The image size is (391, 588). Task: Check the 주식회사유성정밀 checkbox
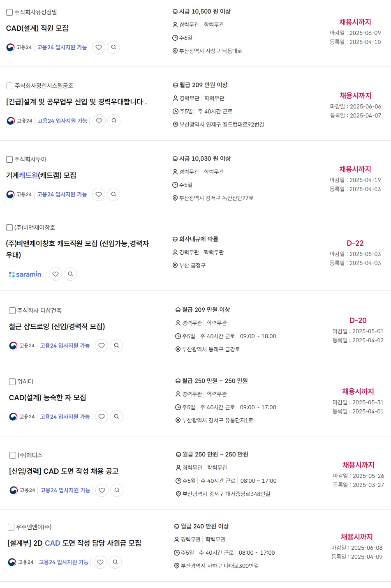pos(9,12)
